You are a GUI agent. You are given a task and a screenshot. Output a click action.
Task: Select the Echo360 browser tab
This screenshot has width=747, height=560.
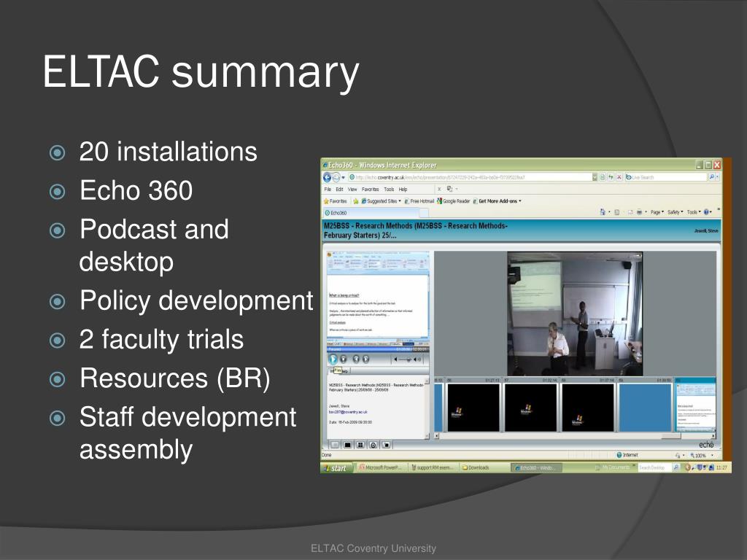click(370, 213)
